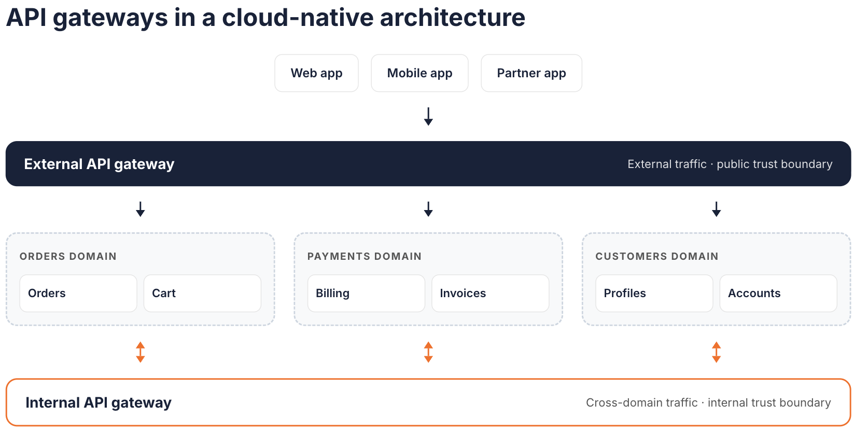Click the "PAYMENTS DOMAIN" heading
The height and width of the screenshot is (446, 868).
[364, 256]
